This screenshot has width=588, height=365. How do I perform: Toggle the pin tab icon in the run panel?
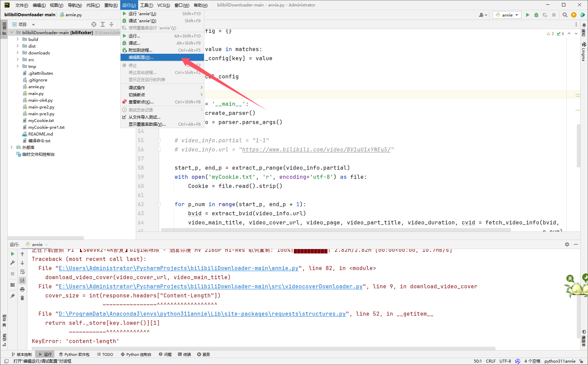tap(12, 296)
